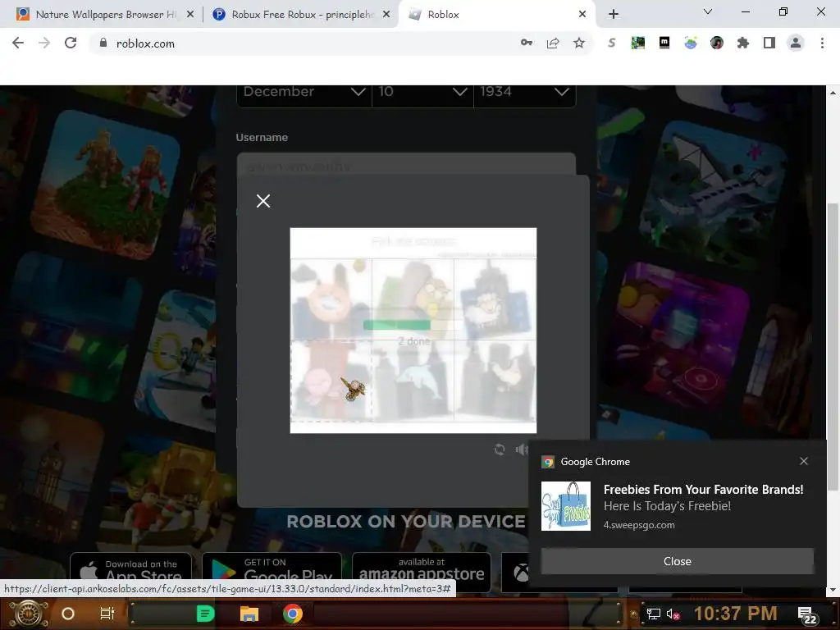The height and width of the screenshot is (630, 840).
Task: Click the muted volume tray icon
Action: (x=673, y=614)
